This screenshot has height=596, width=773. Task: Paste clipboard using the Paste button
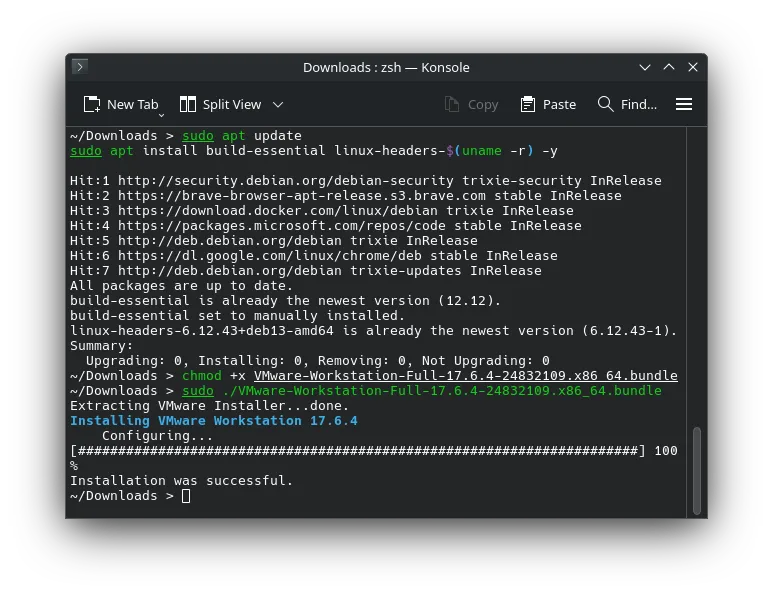pyautogui.click(x=548, y=104)
